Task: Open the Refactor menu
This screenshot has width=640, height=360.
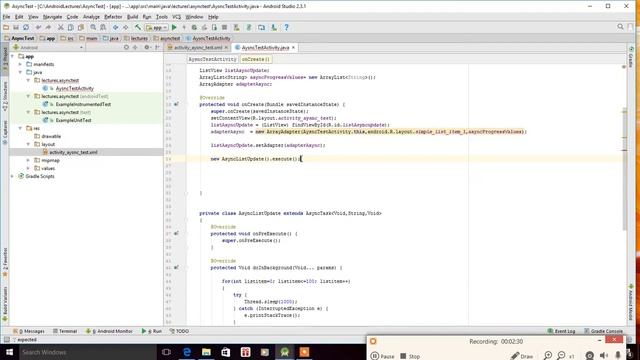Action: tap(113, 17)
